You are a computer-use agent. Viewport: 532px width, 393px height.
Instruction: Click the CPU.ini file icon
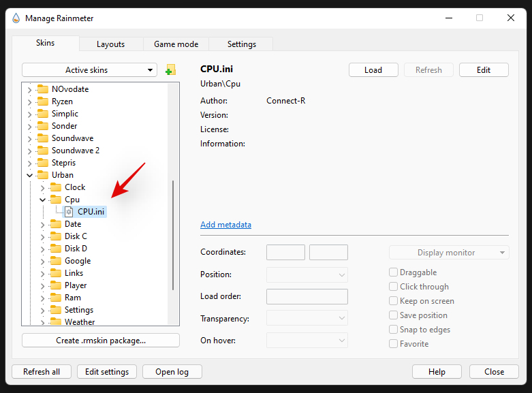point(69,212)
